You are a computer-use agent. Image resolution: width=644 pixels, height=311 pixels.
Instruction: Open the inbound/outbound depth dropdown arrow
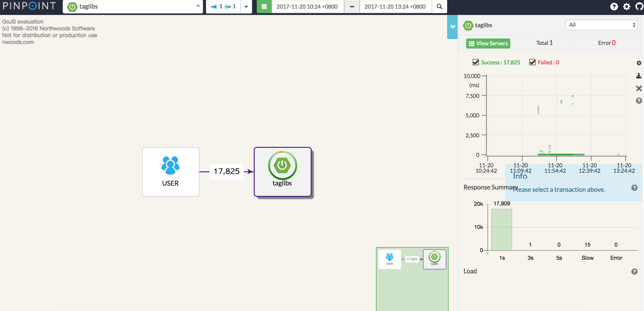[x=246, y=7]
